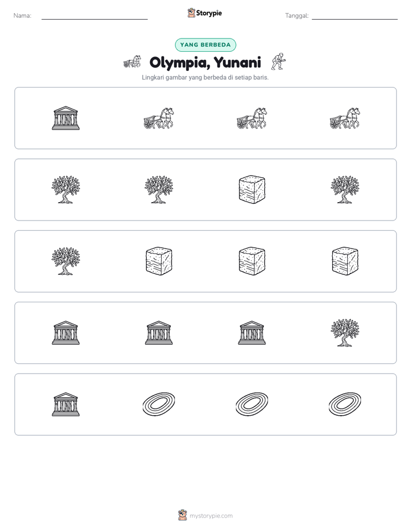The width and height of the screenshot is (411, 532).
Task: Select the last stone block in the third row
Action: pyautogui.click(x=345, y=261)
